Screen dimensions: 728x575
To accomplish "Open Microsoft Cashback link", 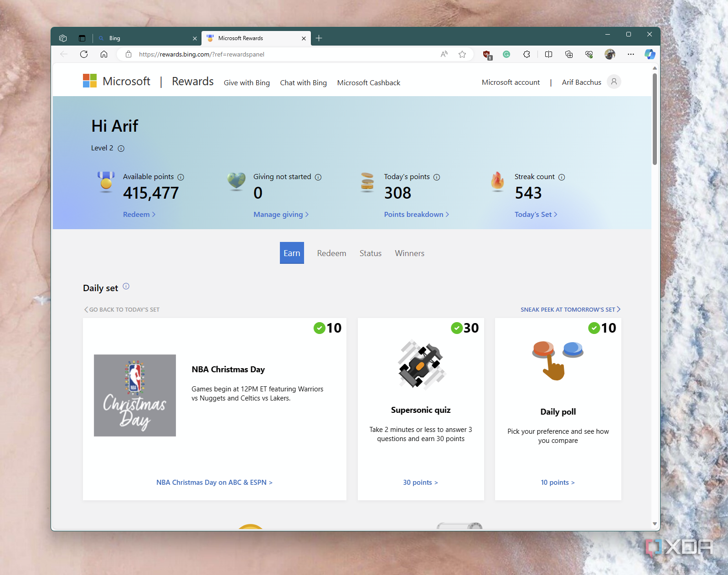I will (369, 82).
